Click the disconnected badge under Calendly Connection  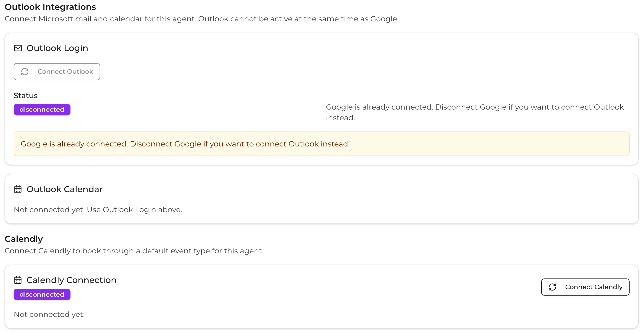tap(42, 295)
